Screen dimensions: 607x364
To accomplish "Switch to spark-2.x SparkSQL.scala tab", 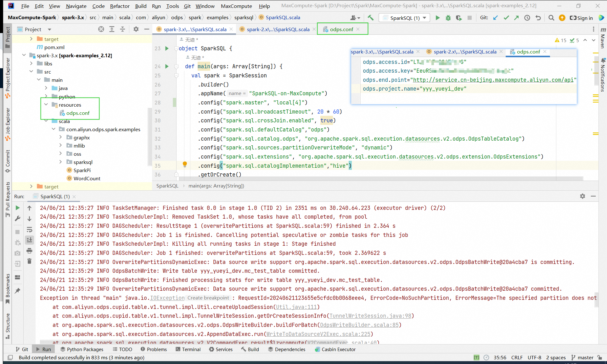I will click(278, 29).
